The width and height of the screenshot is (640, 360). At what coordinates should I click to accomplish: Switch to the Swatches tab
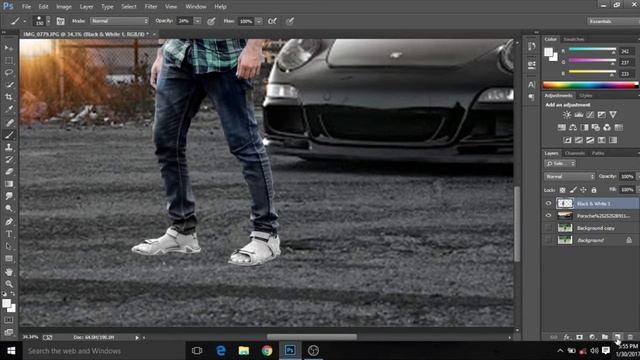tap(573, 39)
